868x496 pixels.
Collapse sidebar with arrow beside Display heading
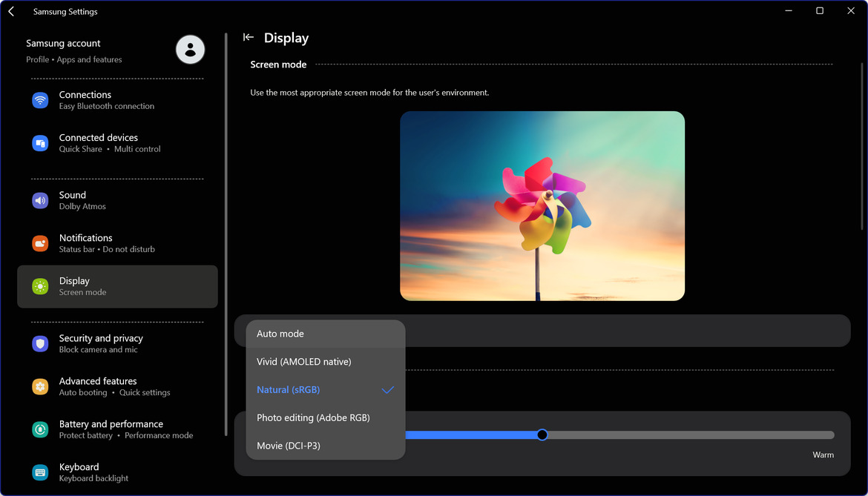(248, 38)
